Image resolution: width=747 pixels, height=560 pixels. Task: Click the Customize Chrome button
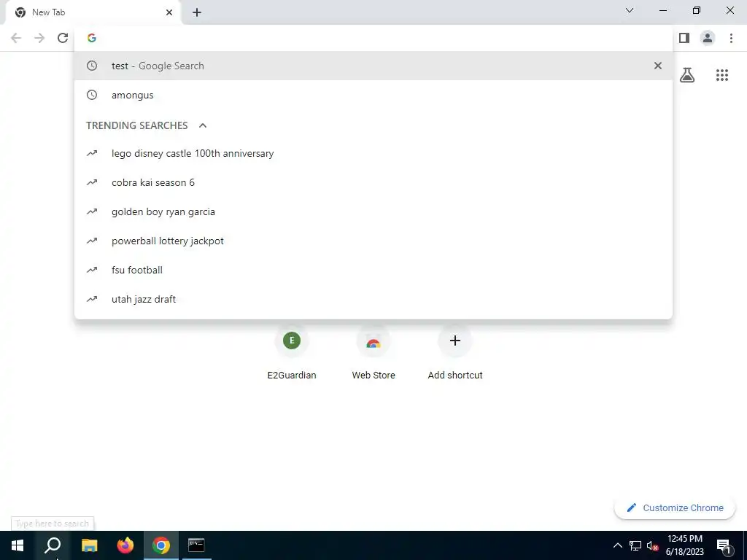[675, 507]
